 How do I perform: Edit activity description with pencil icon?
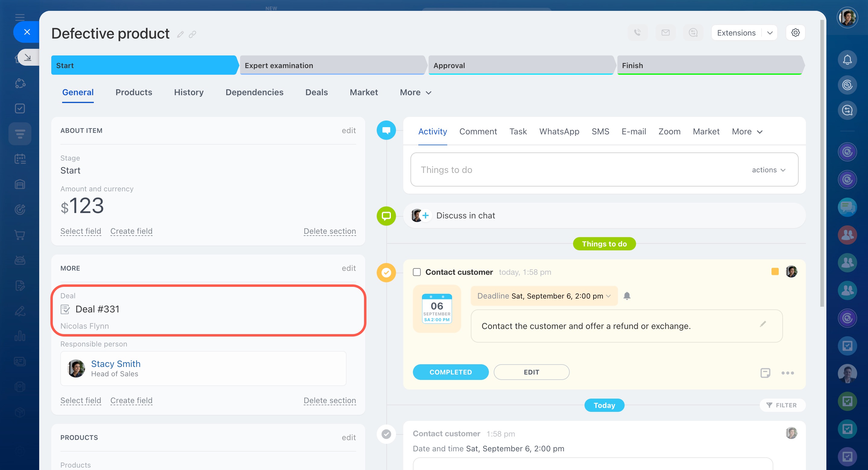763,324
